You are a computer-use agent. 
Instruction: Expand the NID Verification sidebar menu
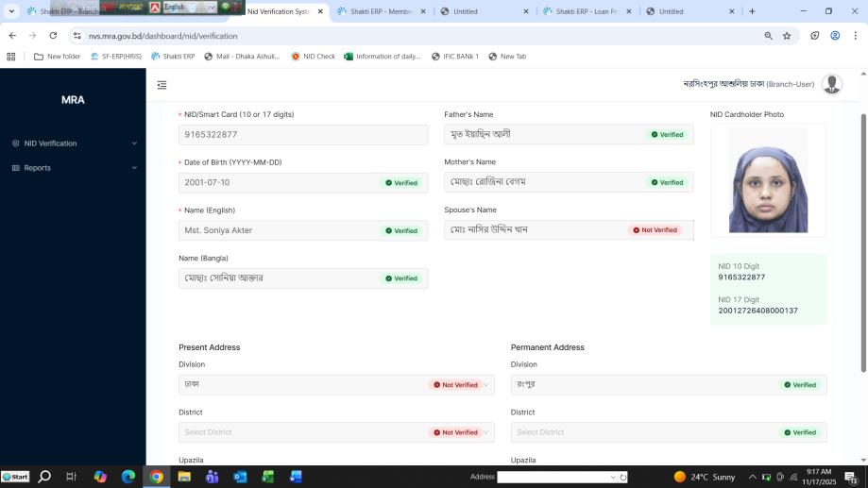(x=73, y=143)
